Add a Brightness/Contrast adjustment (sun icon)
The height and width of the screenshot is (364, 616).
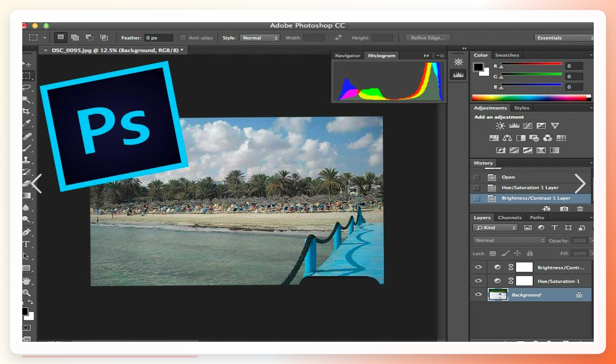(500, 126)
